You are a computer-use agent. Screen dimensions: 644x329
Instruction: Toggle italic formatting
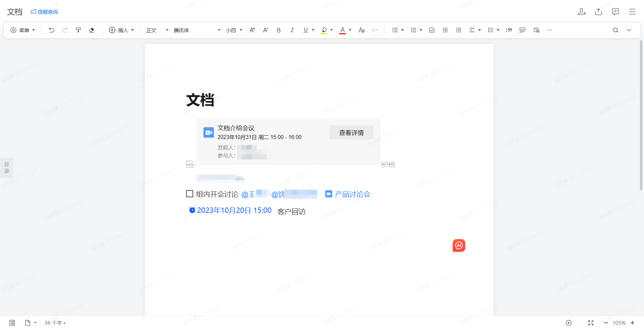(x=292, y=30)
